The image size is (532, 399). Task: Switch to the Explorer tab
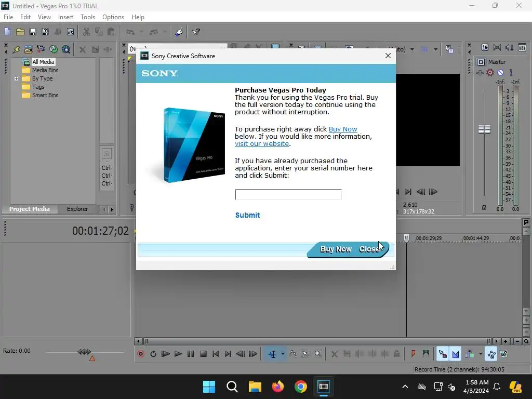click(x=77, y=209)
